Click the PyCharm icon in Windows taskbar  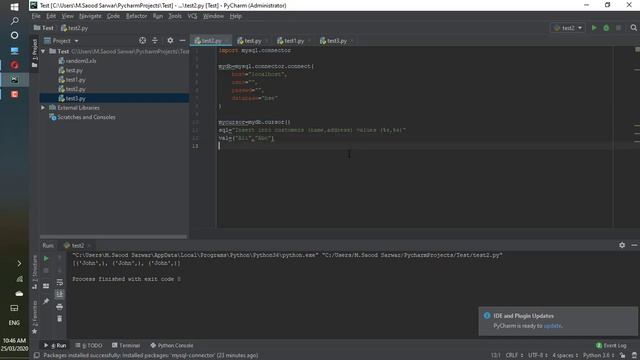[14, 80]
